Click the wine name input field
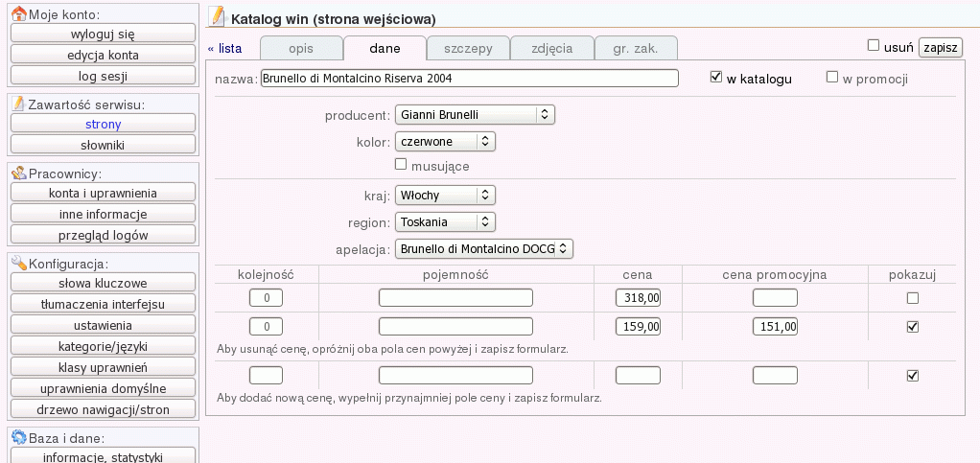 click(469, 79)
